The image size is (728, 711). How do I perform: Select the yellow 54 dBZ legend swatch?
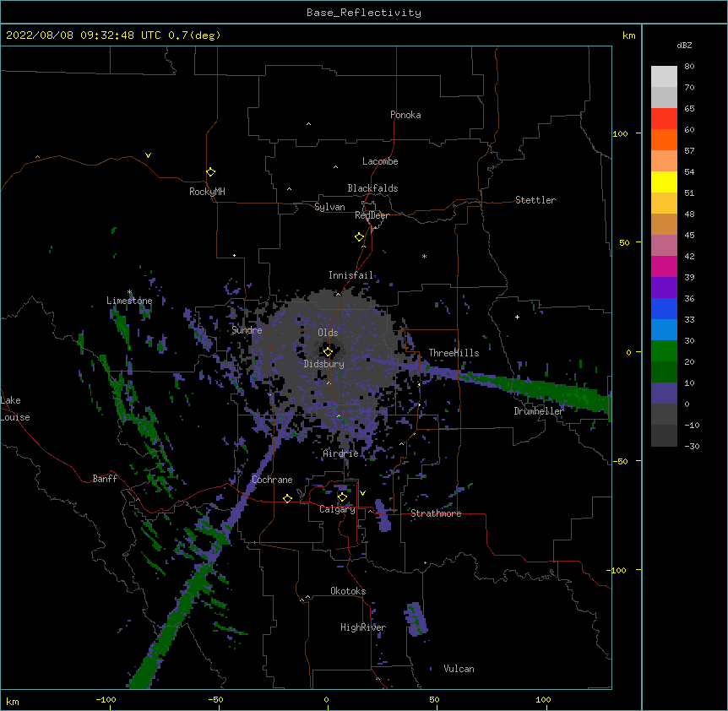pos(664,182)
